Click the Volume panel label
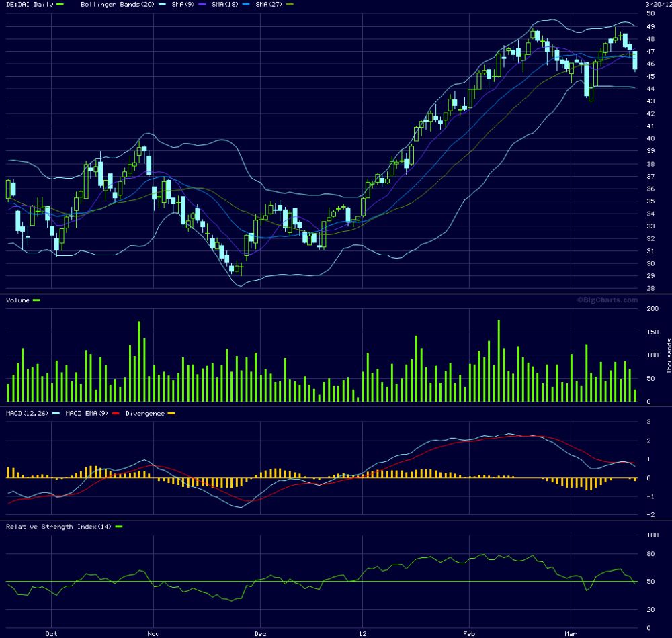The image size is (672, 638). 17,300
